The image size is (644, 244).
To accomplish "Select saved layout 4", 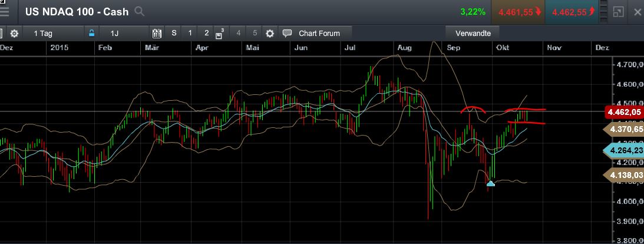I will (x=239, y=33).
